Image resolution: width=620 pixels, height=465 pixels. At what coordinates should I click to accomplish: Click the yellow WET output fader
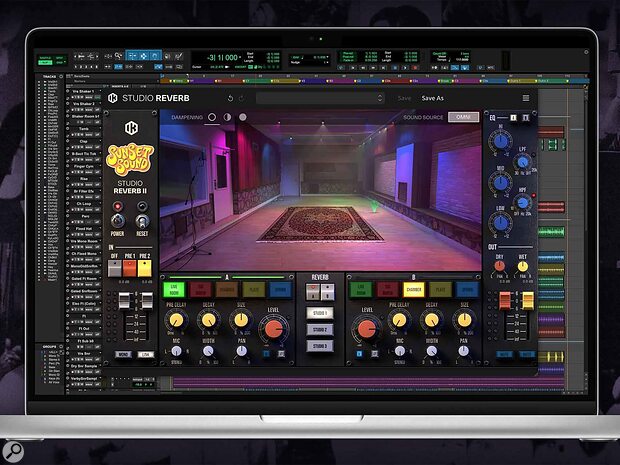click(x=527, y=301)
